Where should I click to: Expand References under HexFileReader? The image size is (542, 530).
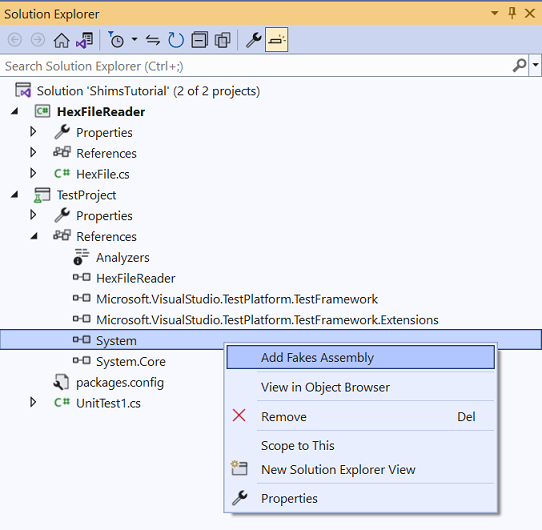point(33,152)
